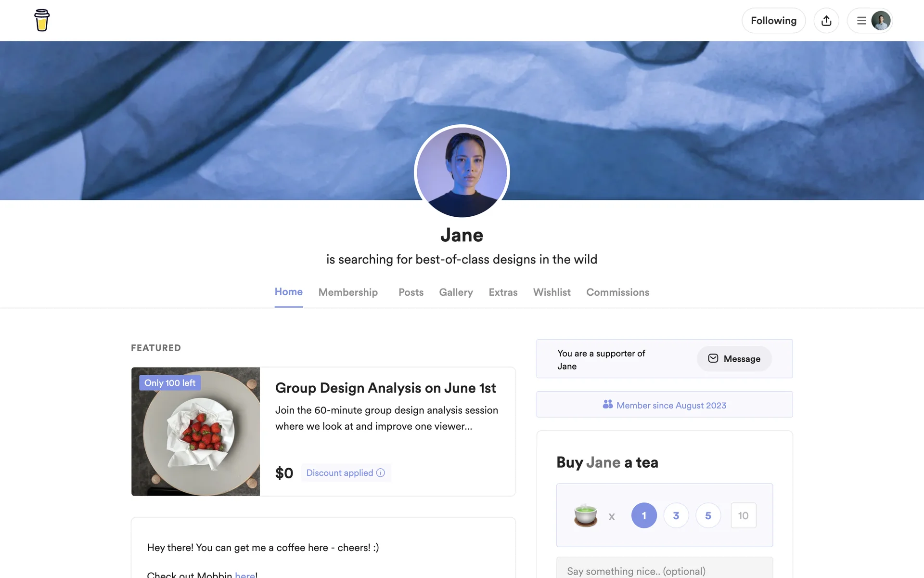Go to the Commissions tab
Viewport: 924px width, 578px height.
click(x=617, y=292)
